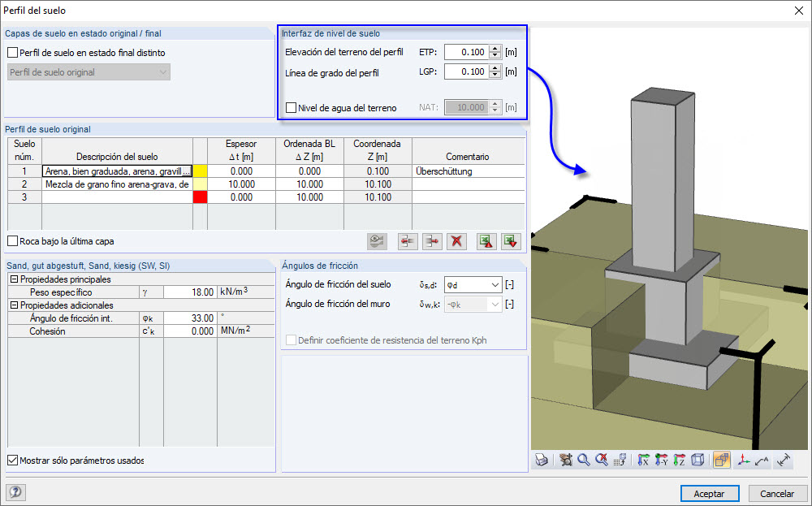Screen dimensions: 812x506
Task: Click the ETP elevation input field
Action: coord(467,52)
